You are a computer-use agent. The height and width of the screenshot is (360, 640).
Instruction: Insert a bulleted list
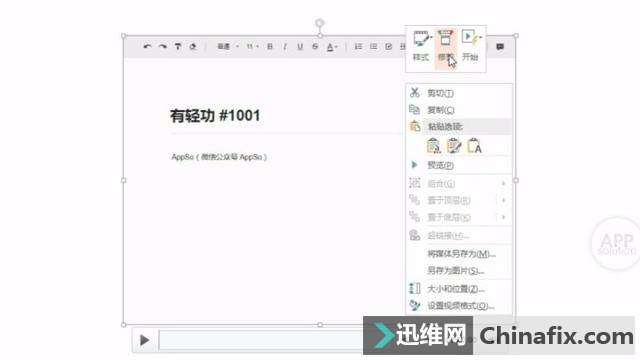pos(373,47)
